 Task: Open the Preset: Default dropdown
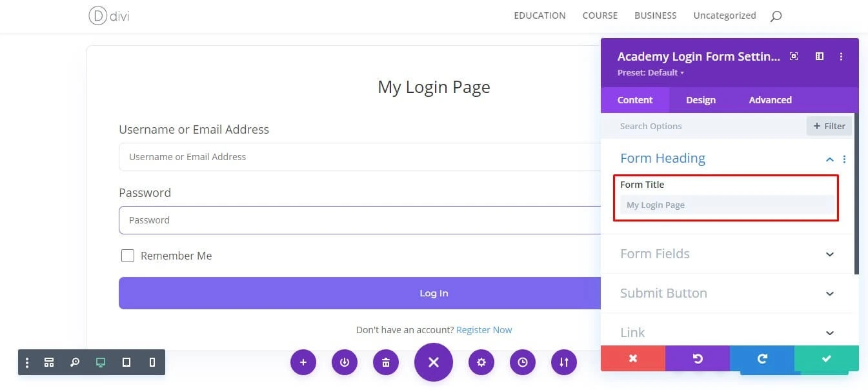pos(651,72)
